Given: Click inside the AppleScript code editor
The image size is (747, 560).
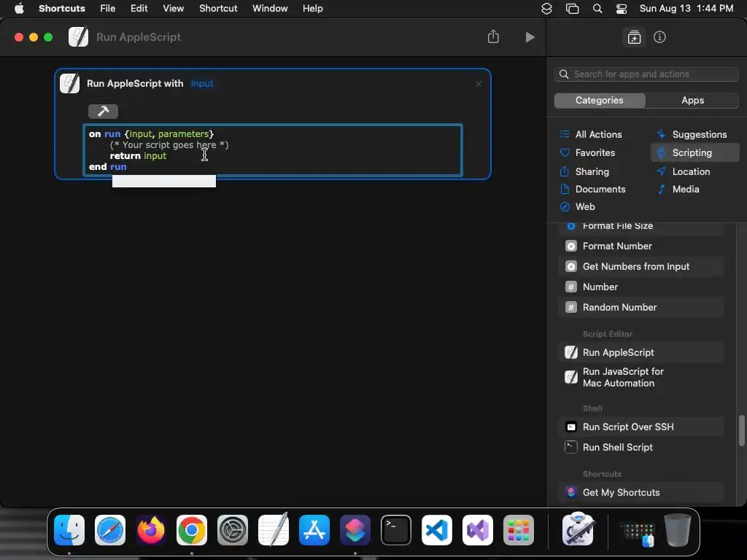Looking at the screenshot, I should (273, 150).
